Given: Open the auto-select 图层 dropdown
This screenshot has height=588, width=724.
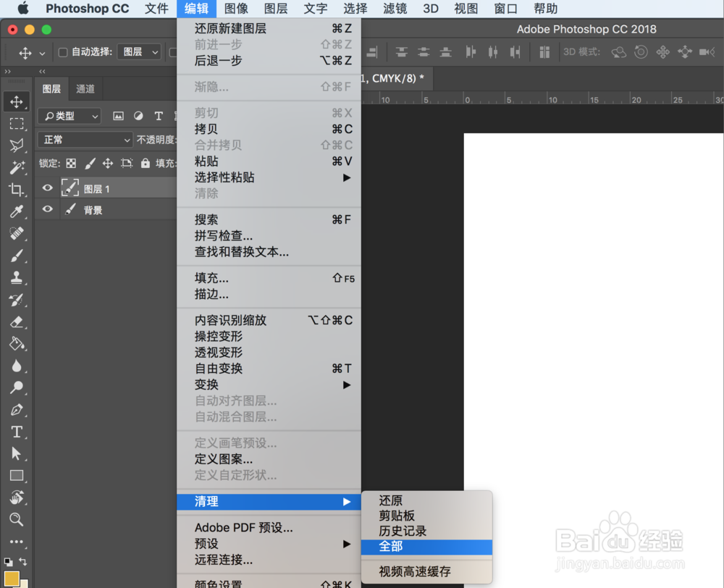Looking at the screenshot, I should point(139,51).
